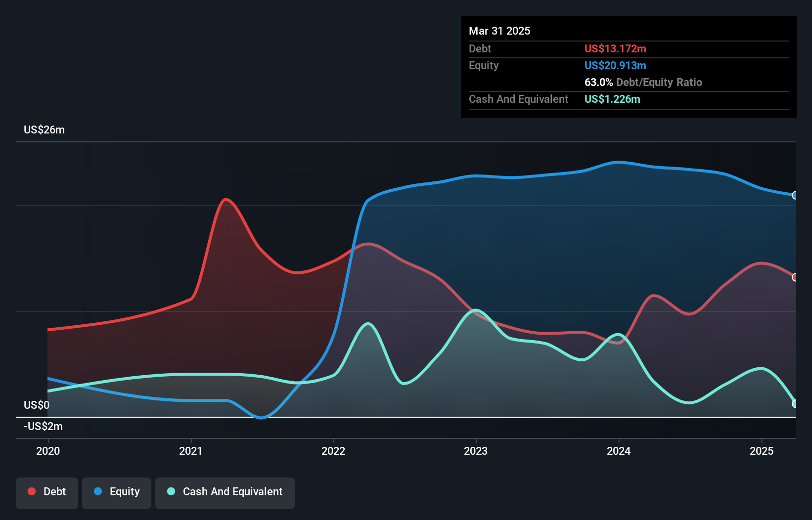Click the US$1.226m cash value
This screenshot has width=812, height=520.
click(612, 99)
